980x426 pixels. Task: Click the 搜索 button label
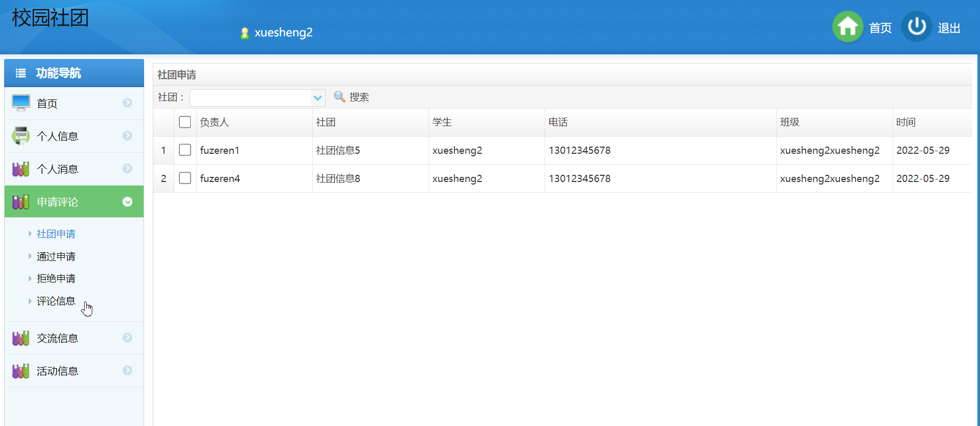tap(359, 97)
